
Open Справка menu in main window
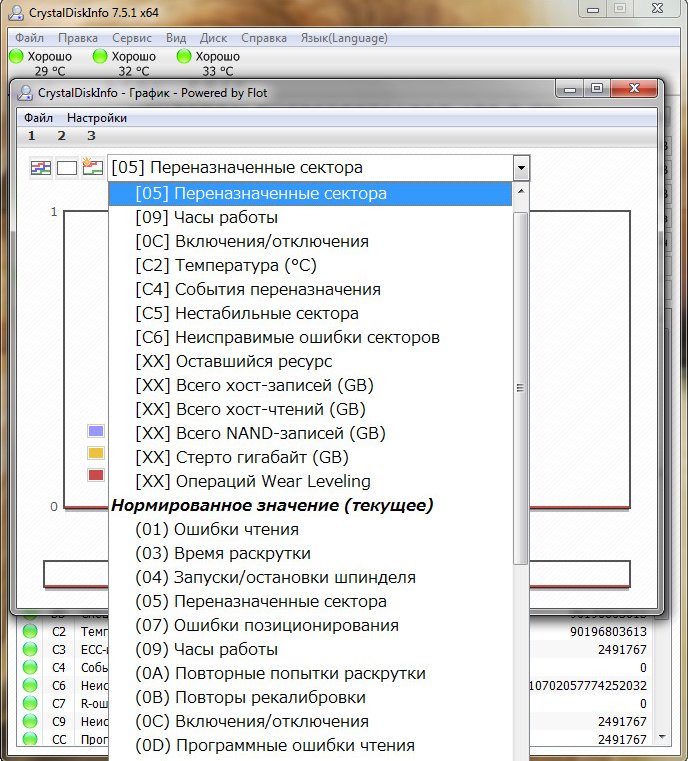coord(263,38)
